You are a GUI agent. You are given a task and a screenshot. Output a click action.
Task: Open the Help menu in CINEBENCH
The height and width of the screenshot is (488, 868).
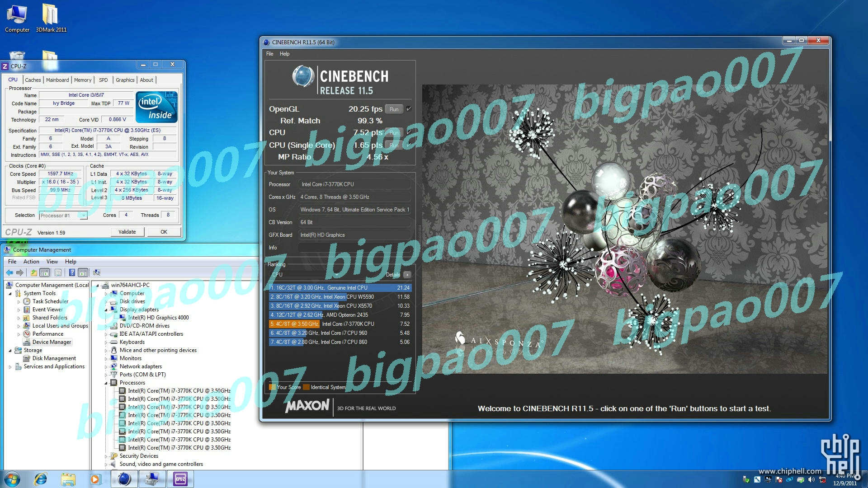point(284,54)
